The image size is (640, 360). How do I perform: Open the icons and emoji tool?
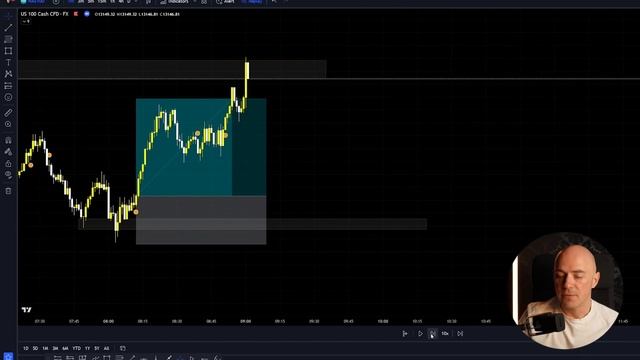click(8, 98)
